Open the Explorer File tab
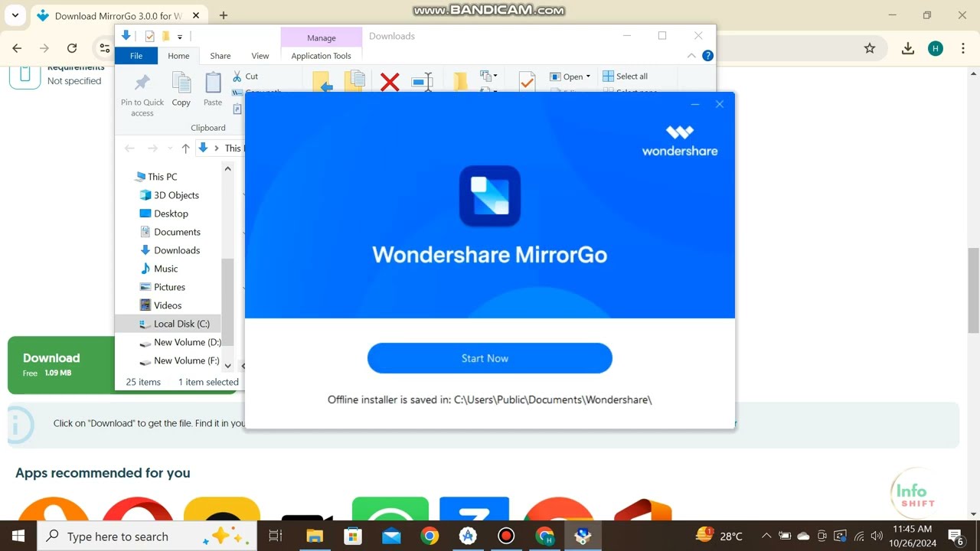Viewport: 980px width, 551px height. [x=136, y=56]
